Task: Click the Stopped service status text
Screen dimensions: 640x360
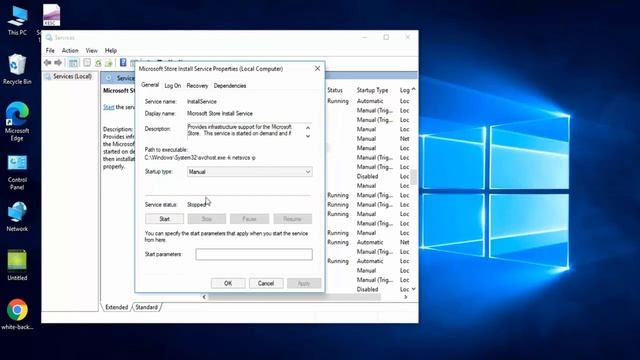Action: coord(196,205)
